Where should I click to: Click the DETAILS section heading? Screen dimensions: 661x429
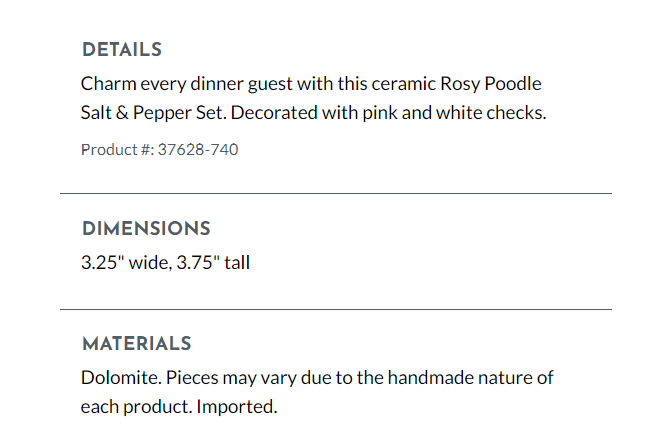pos(121,50)
